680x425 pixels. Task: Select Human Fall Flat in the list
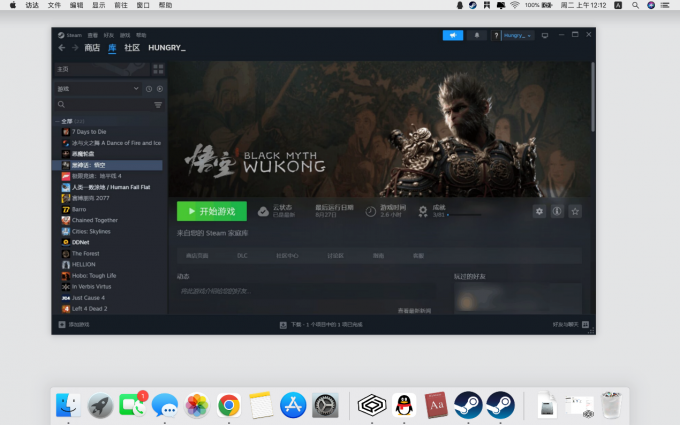(108, 187)
